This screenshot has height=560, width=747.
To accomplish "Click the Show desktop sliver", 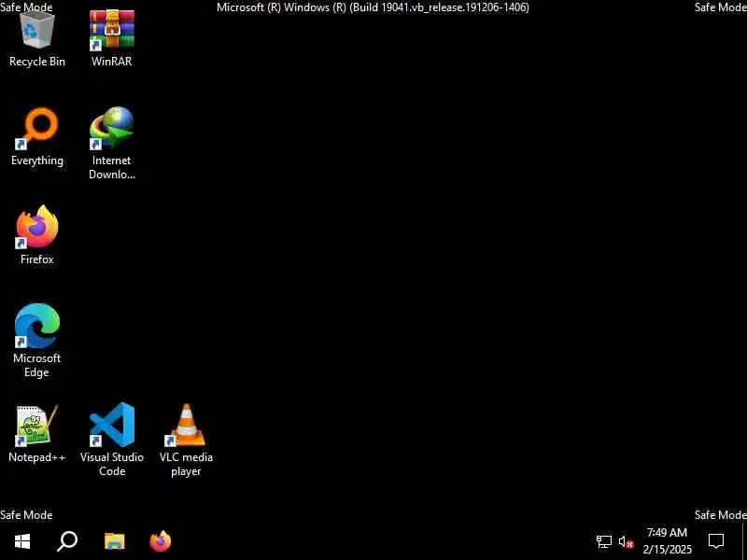I will coord(744,541).
